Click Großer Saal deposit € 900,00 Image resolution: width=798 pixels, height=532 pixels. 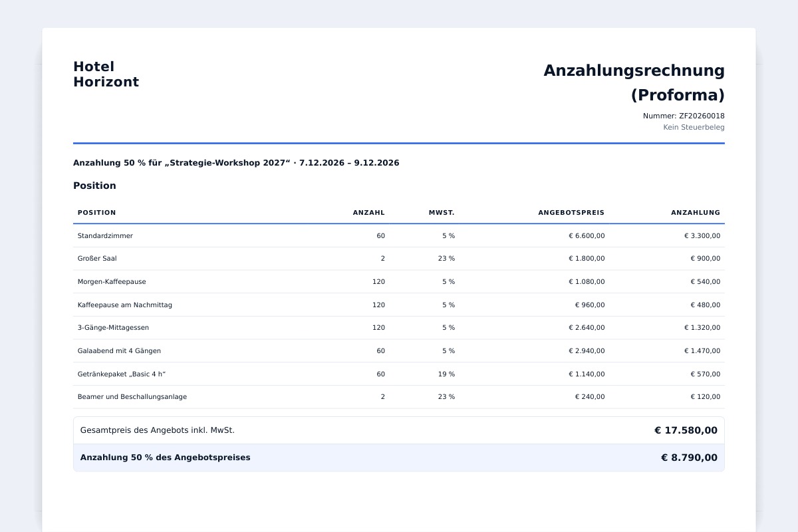(706, 259)
